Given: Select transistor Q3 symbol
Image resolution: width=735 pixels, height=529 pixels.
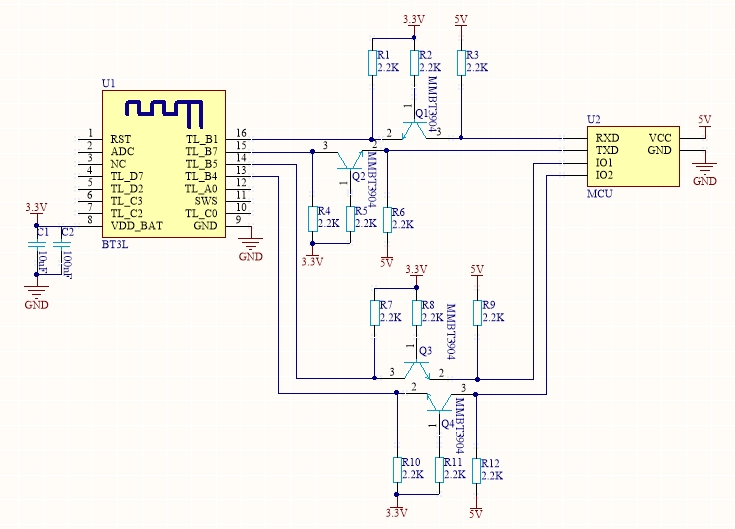Looking at the screenshot, I should coord(417,368).
